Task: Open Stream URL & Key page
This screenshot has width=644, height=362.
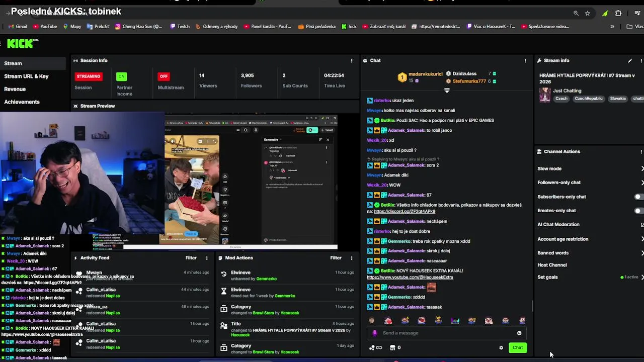Action: [x=26, y=76]
